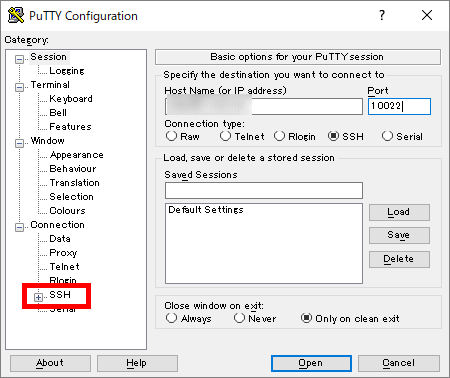
Task: Open the Selection settings category
Action: pyautogui.click(x=71, y=197)
